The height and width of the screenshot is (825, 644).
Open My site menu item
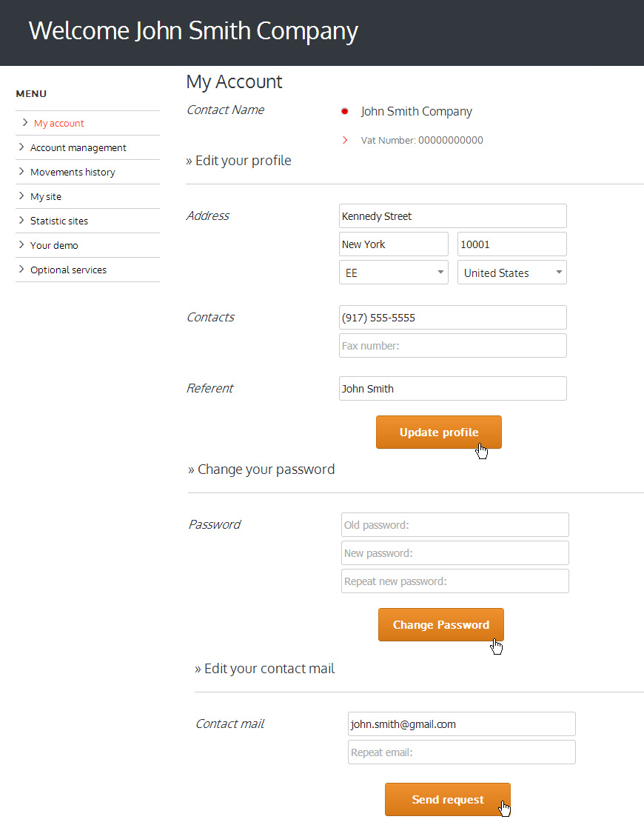click(46, 196)
